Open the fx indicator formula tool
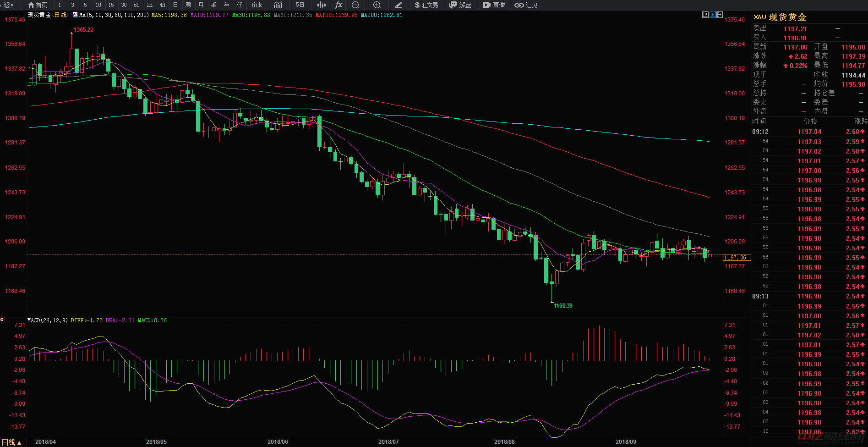868x447 pixels. [338, 5]
